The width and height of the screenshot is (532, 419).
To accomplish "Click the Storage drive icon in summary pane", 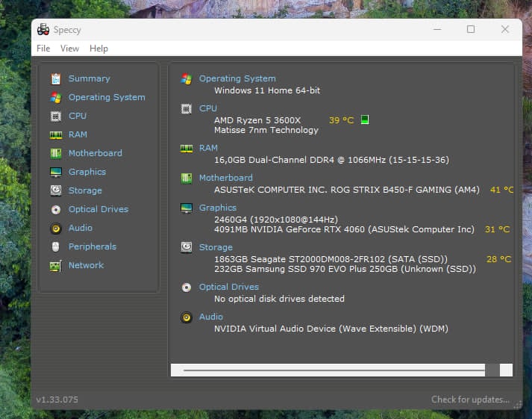I will click(187, 247).
